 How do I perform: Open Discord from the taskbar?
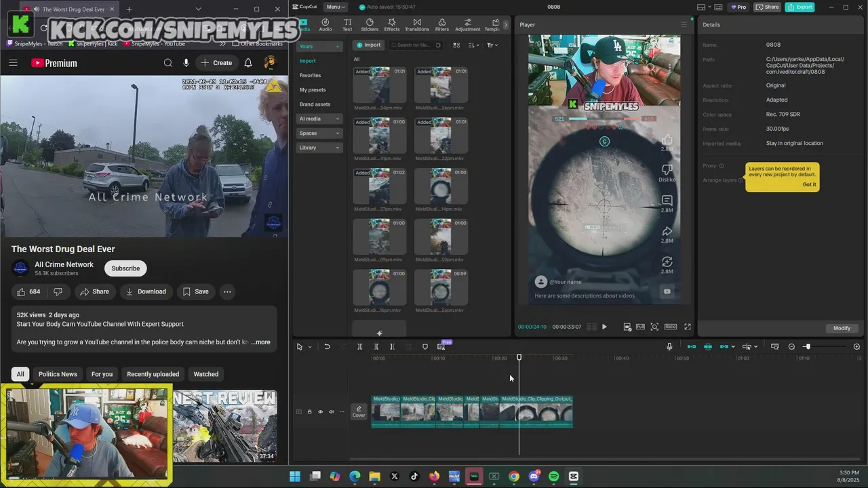click(534, 476)
